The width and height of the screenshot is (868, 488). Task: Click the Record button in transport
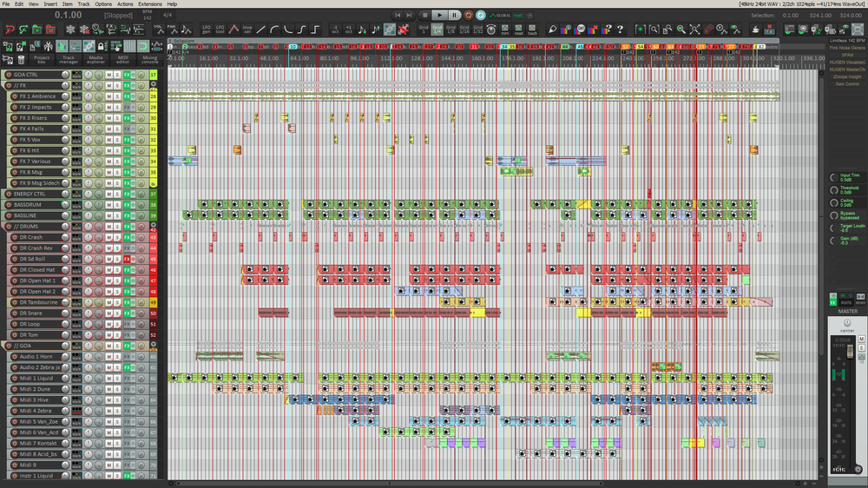click(x=469, y=15)
